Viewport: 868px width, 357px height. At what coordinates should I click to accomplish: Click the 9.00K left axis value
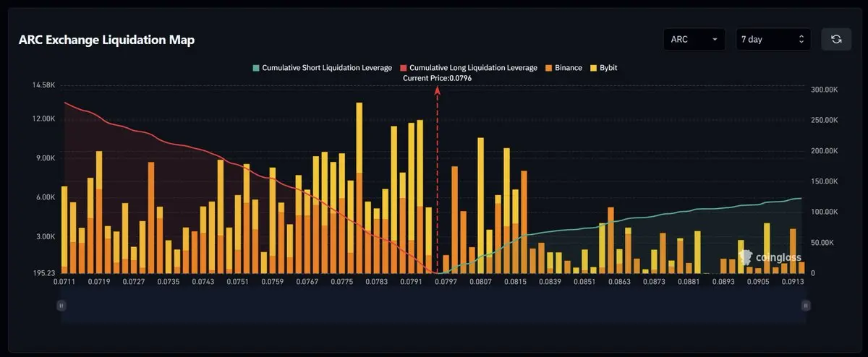coord(46,158)
